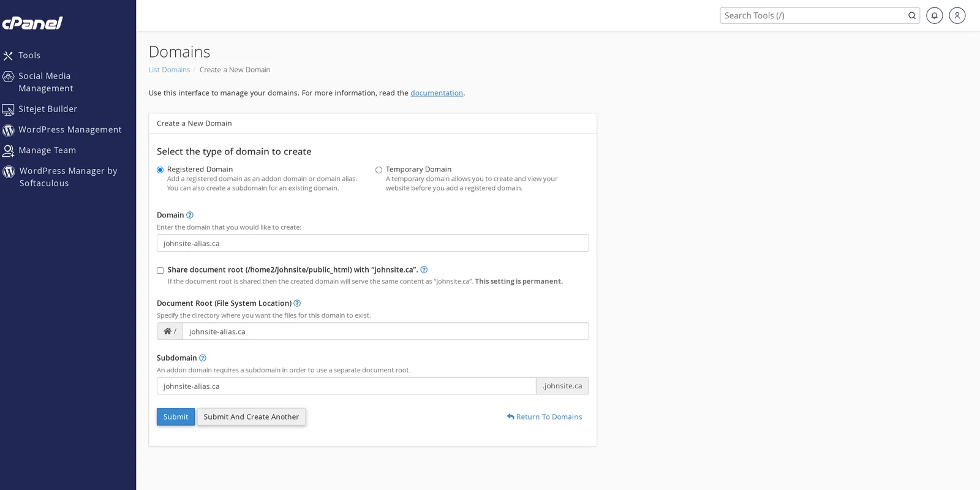
Task: Go to List Domains breadcrumb
Action: click(x=169, y=70)
